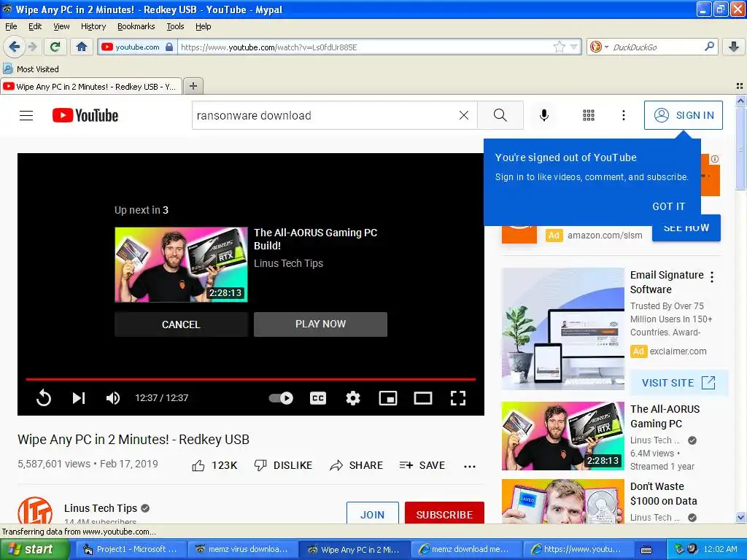Screen dimensions: 747x560
Task: Like the video thumbs up 123K
Action: 214,465
